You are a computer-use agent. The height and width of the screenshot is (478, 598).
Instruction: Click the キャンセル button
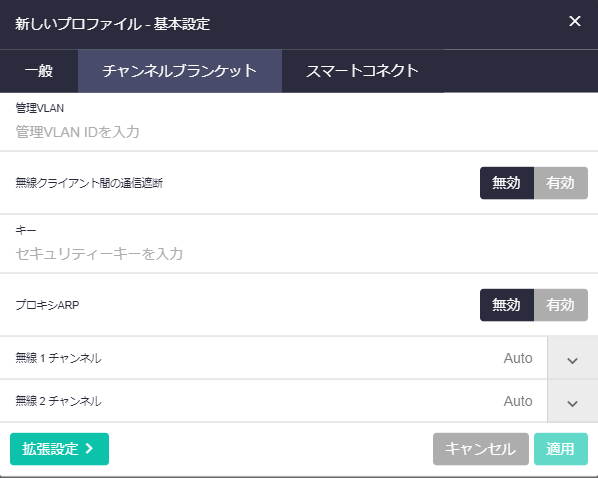pyautogui.click(x=481, y=449)
